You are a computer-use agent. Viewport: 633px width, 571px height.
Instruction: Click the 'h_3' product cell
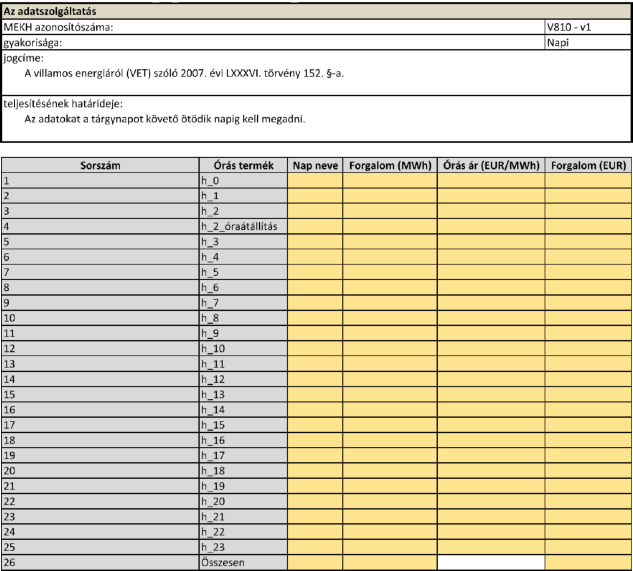click(x=243, y=241)
